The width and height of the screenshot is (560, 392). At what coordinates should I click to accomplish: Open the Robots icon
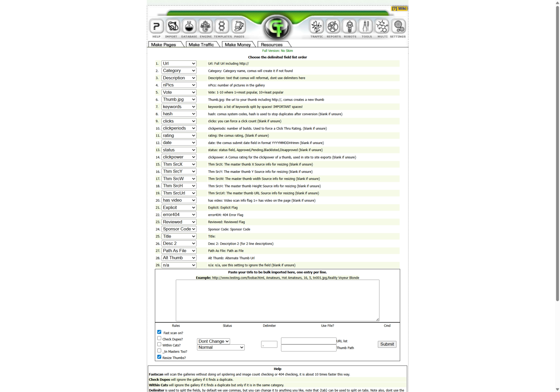[350, 26]
